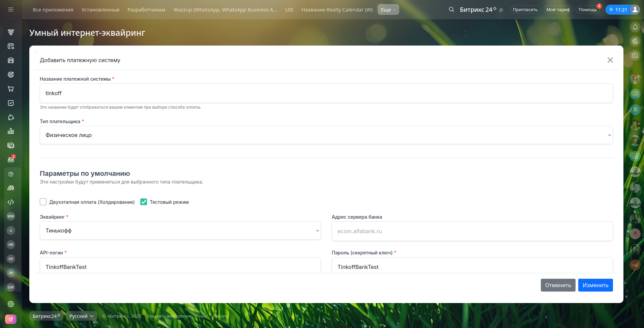644x328 pixels.
Task: Open the target goal icon in sidebar
Action: [x=11, y=75]
